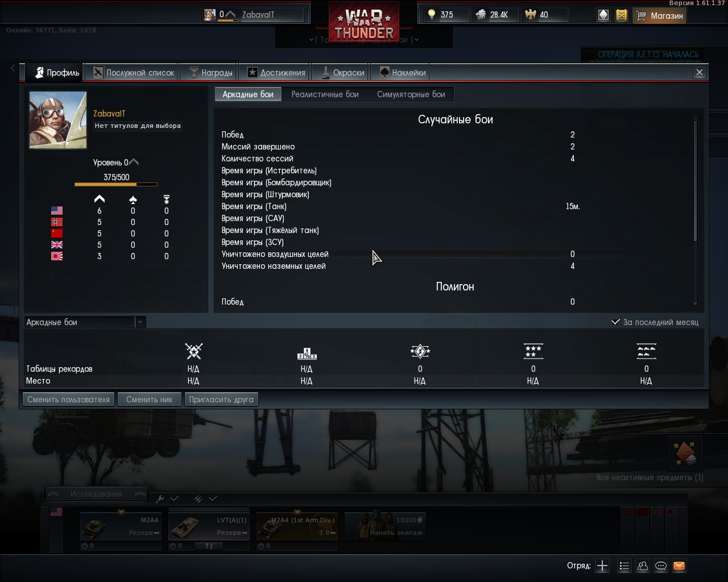Image resolution: width=728 pixels, height=582 pixels.
Task: Click the crossed swords leaderboard icon
Action: 194,351
